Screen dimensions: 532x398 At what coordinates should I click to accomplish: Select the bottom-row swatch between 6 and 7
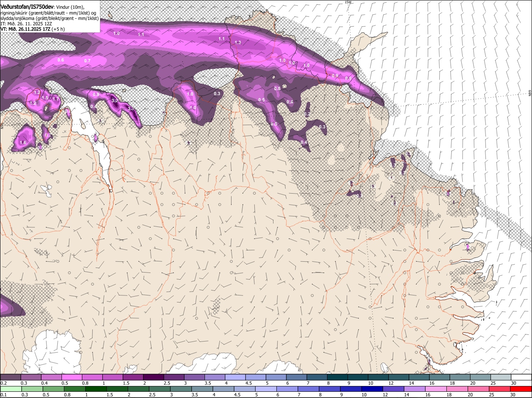[287, 389]
